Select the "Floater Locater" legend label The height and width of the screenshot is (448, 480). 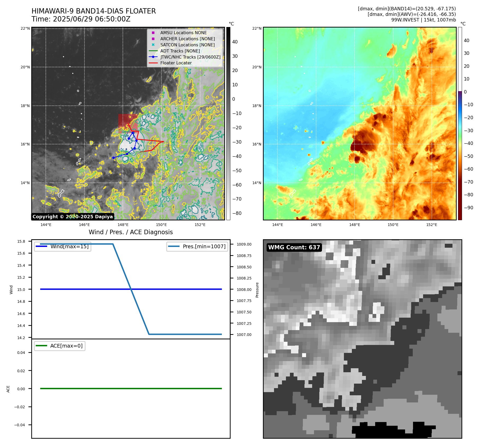(x=176, y=63)
